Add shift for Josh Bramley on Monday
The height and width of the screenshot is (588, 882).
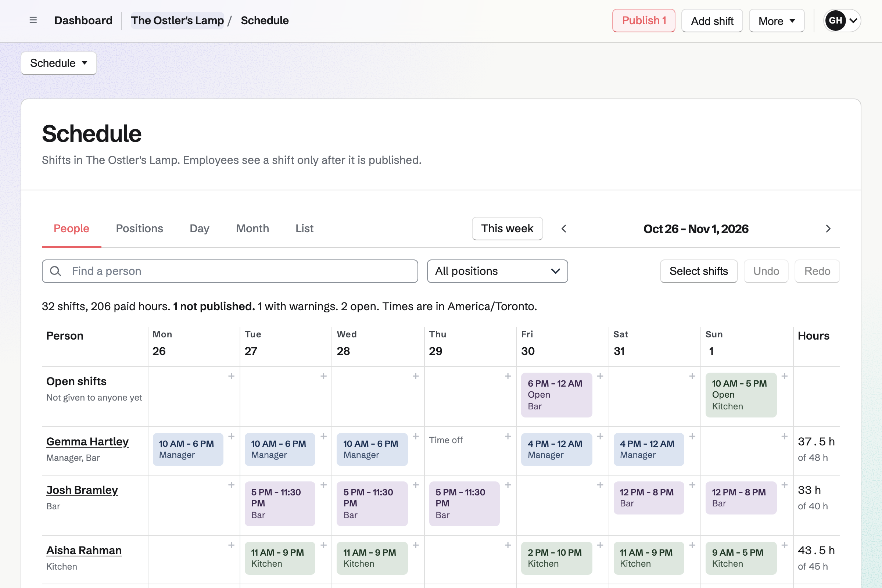pos(232,485)
